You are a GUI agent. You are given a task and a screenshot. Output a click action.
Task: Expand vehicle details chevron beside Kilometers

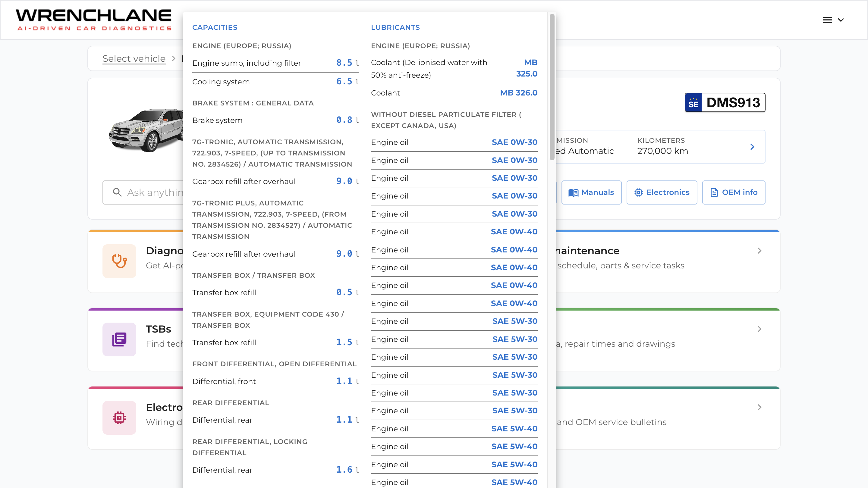[x=752, y=147]
